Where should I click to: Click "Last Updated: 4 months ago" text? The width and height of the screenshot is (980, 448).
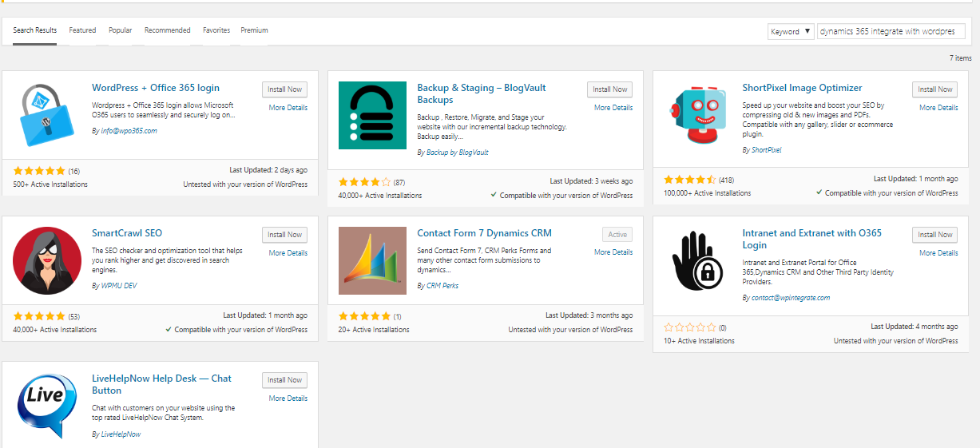[915, 327]
